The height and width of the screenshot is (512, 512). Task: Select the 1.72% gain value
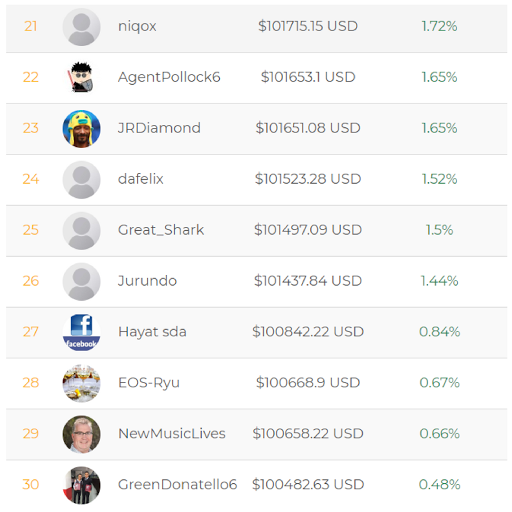pyautogui.click(x=439, y=26)
